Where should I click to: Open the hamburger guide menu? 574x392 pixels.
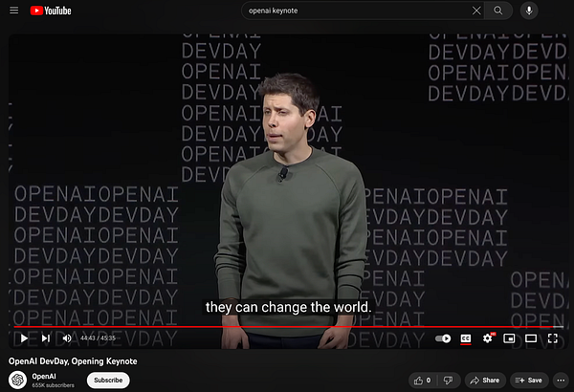tap(14, 11)
